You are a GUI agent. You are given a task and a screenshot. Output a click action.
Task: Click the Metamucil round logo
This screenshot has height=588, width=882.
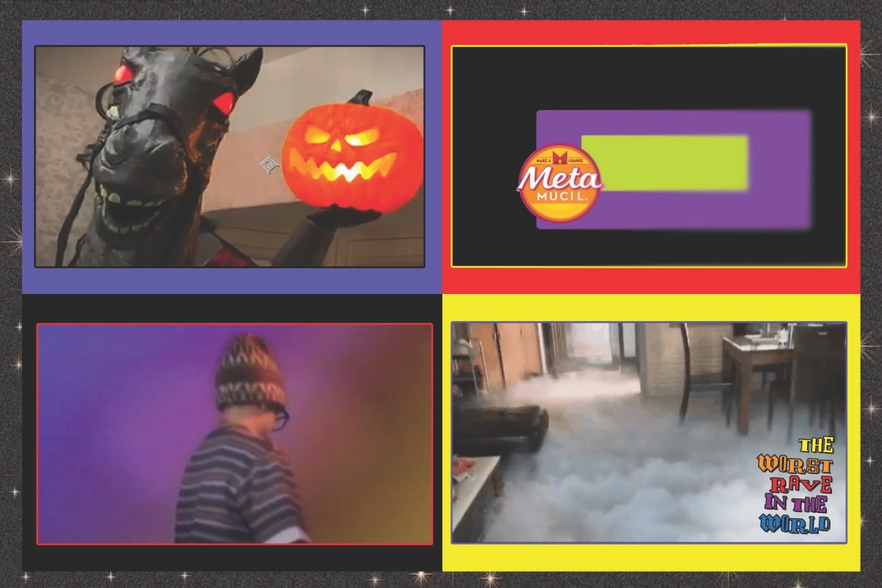pos(560,182)
